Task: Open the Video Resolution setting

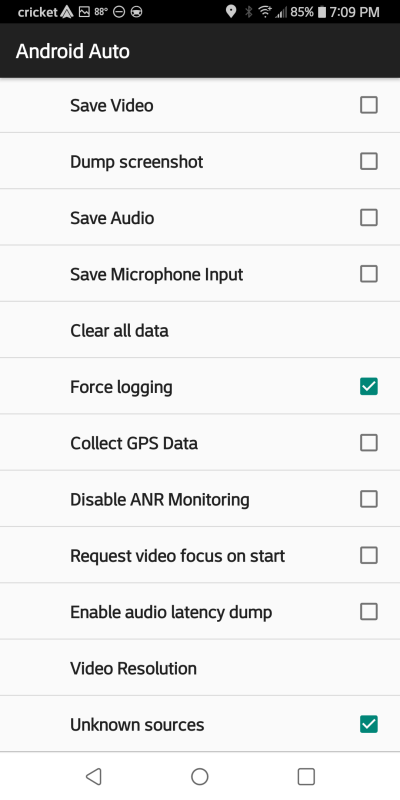Action: point(200,668)
